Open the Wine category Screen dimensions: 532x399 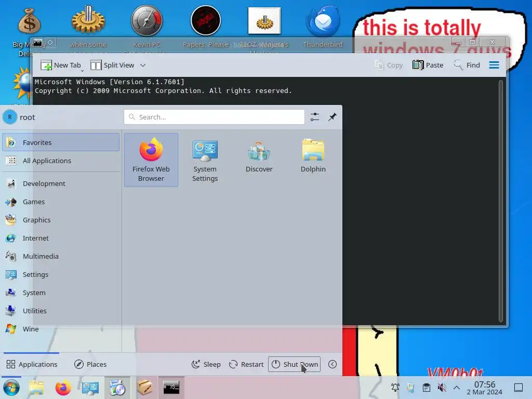tap(61, 329)
